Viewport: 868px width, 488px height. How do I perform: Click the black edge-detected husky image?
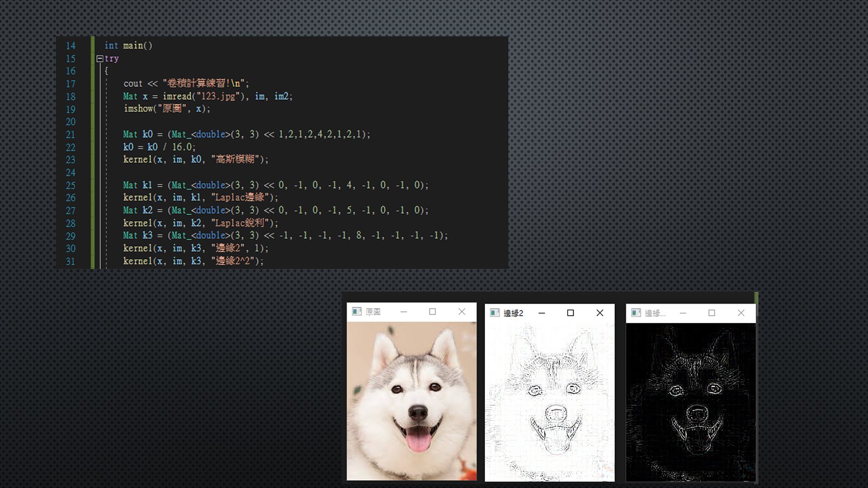pos(691,402)
